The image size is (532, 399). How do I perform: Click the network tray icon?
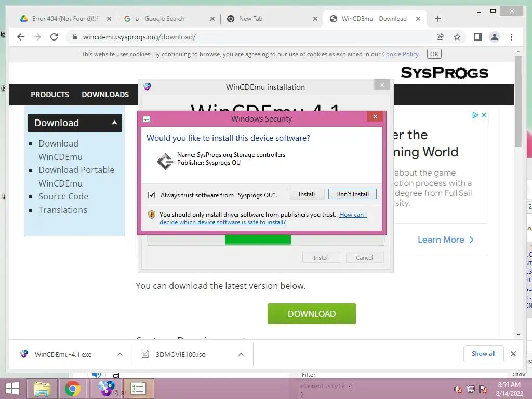(x=471, y=389)
